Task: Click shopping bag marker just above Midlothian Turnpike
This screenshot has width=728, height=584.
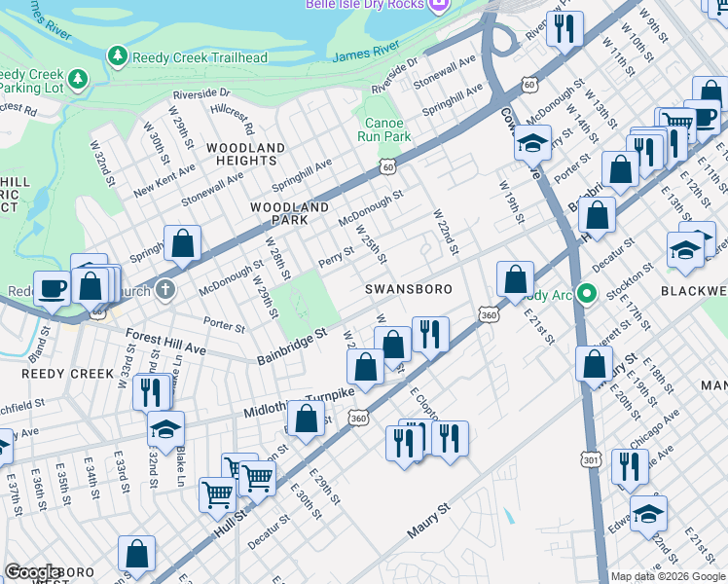Action: (365, 368)
